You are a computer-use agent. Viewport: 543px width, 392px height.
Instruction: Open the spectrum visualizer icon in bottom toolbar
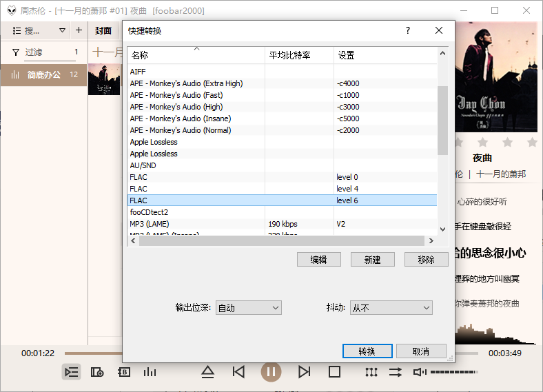point(150,372)
